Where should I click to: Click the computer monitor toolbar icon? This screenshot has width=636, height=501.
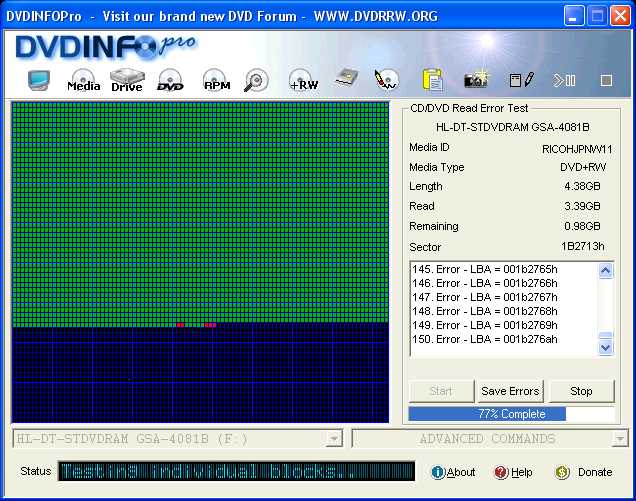39,80
